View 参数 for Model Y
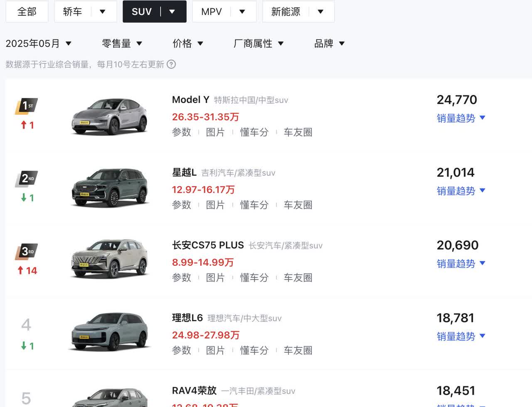This screenshot has width=532, height=407. tap(182, 132)
